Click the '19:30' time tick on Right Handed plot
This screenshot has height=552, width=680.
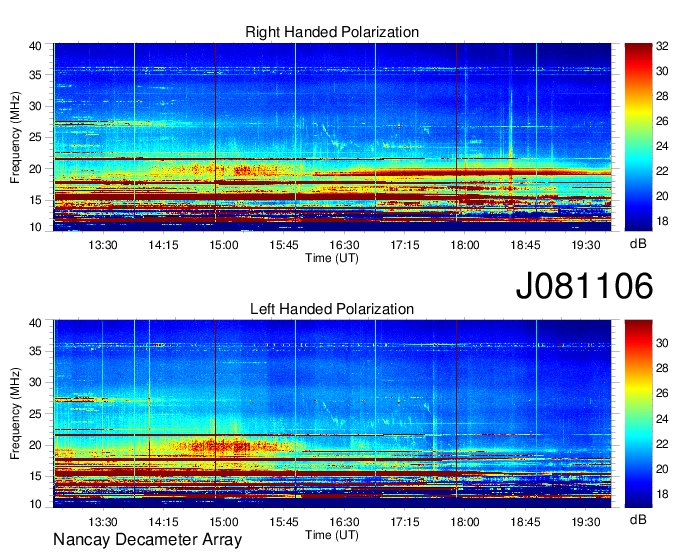[x=585, y=245]
